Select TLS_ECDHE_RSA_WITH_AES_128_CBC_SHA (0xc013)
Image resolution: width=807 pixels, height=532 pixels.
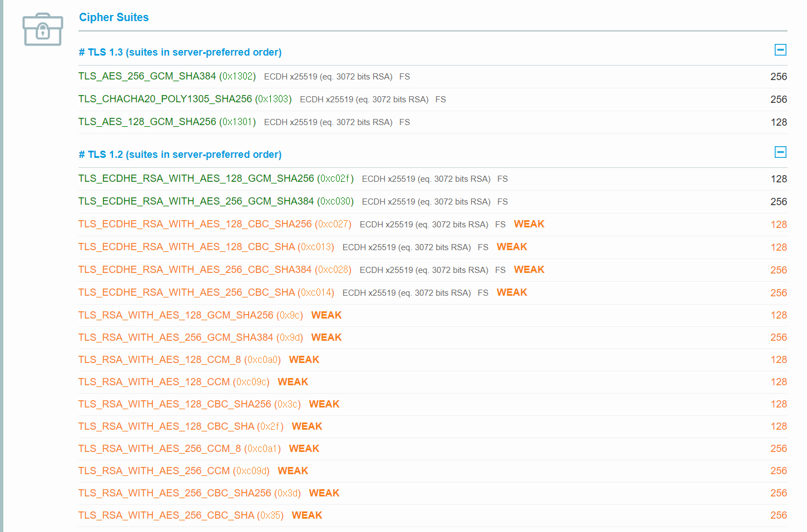point(206,247)
